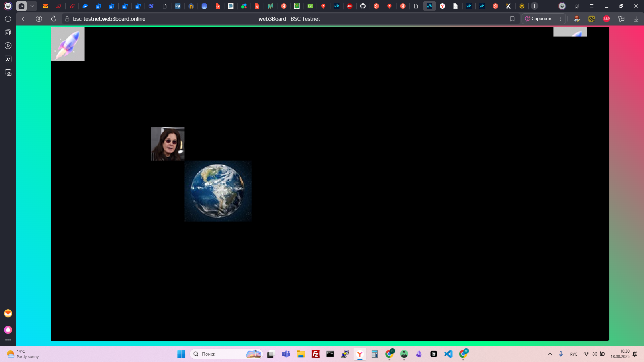The image size is (644, 362).
Task: Click the Спросить assistant button
Action: click(538, 19)
